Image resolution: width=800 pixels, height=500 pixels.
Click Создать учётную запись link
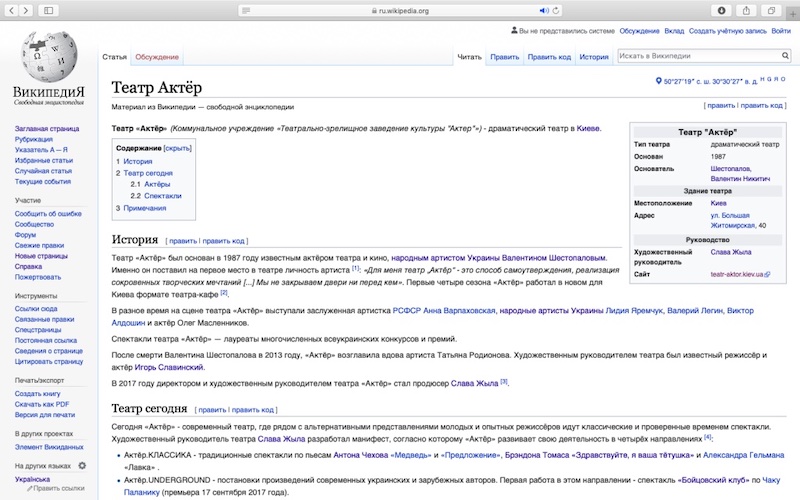[x=728, y=31]
